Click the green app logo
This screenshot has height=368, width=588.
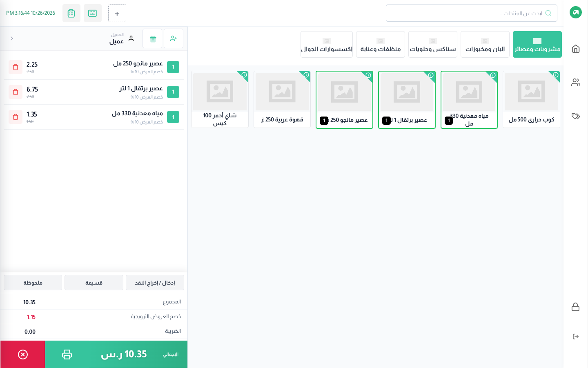[x=575, y=12]
